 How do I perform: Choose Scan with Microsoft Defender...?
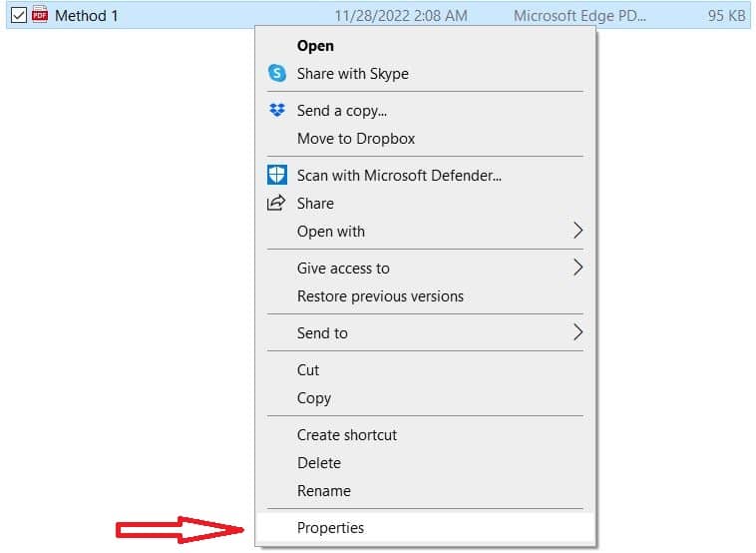(x=425, y=176)
